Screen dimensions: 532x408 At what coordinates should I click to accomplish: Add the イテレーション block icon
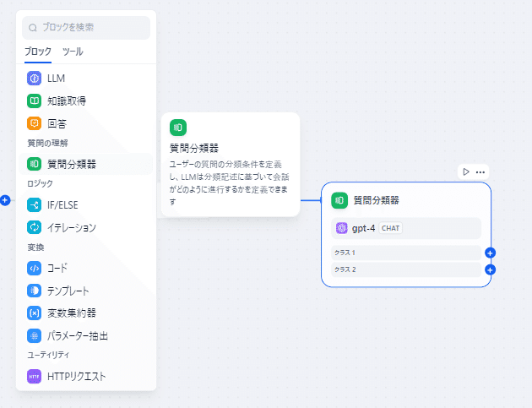35,227
